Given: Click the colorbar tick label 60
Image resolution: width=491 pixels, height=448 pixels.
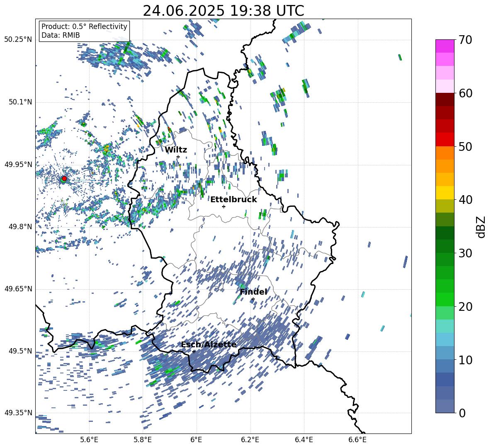Looking at the screenshot, I should coord(465,93).
